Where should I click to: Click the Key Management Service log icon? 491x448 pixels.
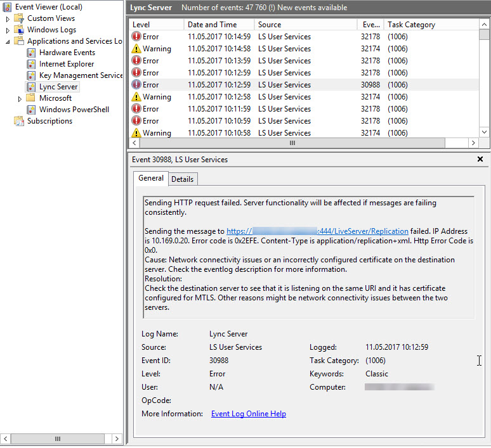click(31, 75)
